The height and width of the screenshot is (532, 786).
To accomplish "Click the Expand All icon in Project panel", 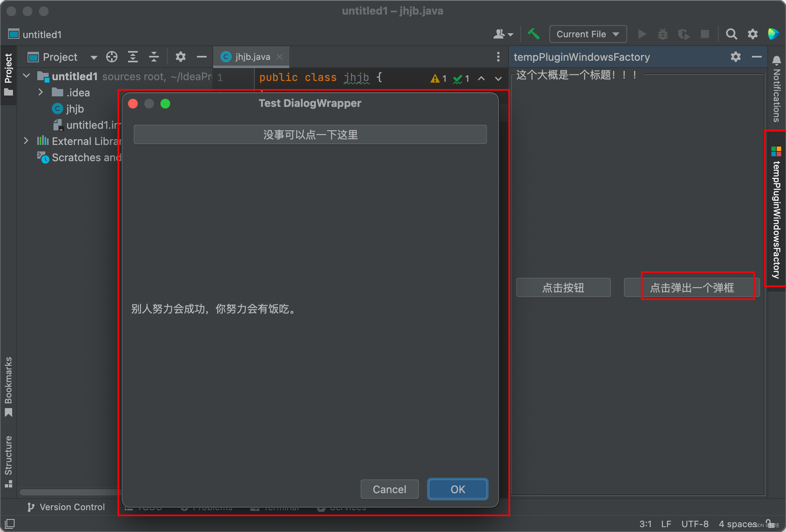I will (x=133, y=57).
